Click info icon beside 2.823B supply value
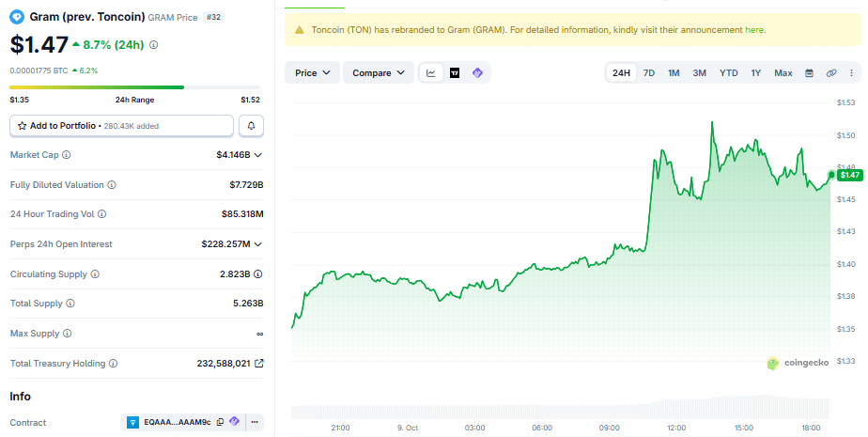This screenshot has width=868, height=437. click(258, 273)
